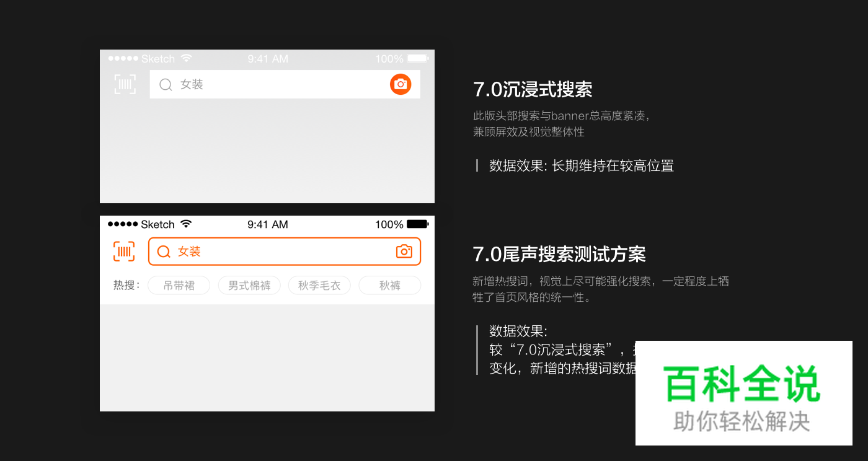Tap the 男式棉裤 hot search chip

click(x=249, y=285)
